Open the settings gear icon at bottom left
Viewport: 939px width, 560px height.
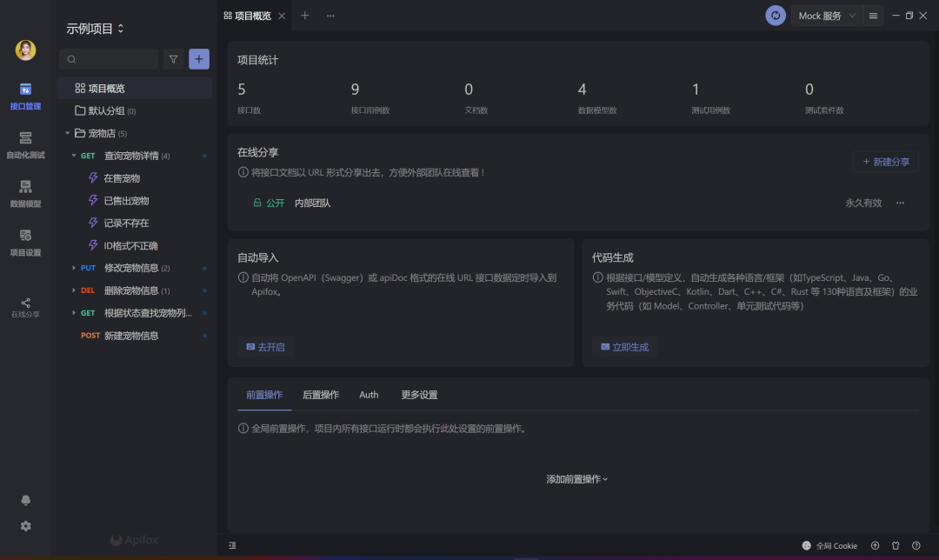point(26,526)
